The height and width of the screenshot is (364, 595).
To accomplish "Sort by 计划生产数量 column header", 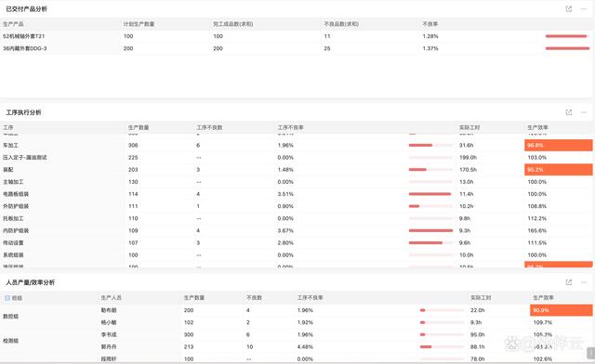I will [139, 24].
